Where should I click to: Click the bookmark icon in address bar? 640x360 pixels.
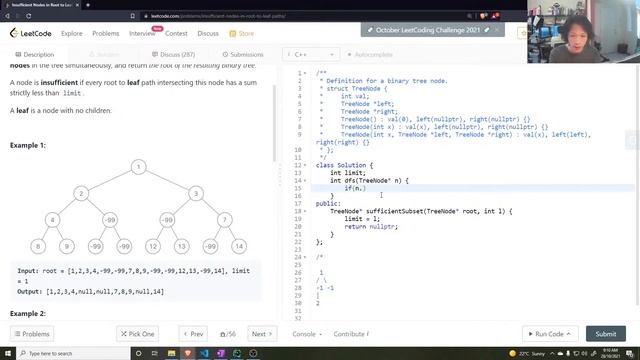coord(133,16)
